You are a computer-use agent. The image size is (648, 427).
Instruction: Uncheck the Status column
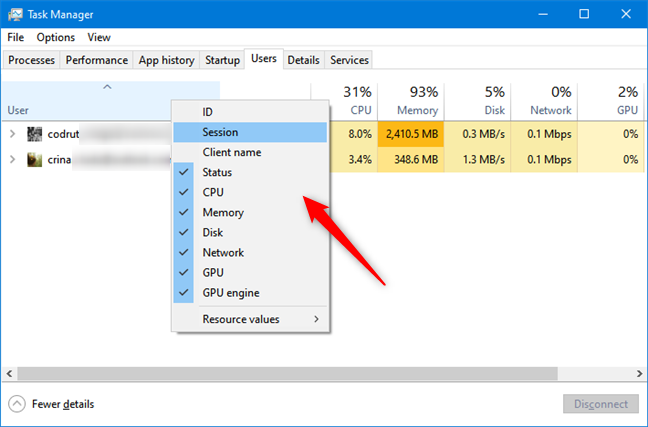tap(250, 172)
